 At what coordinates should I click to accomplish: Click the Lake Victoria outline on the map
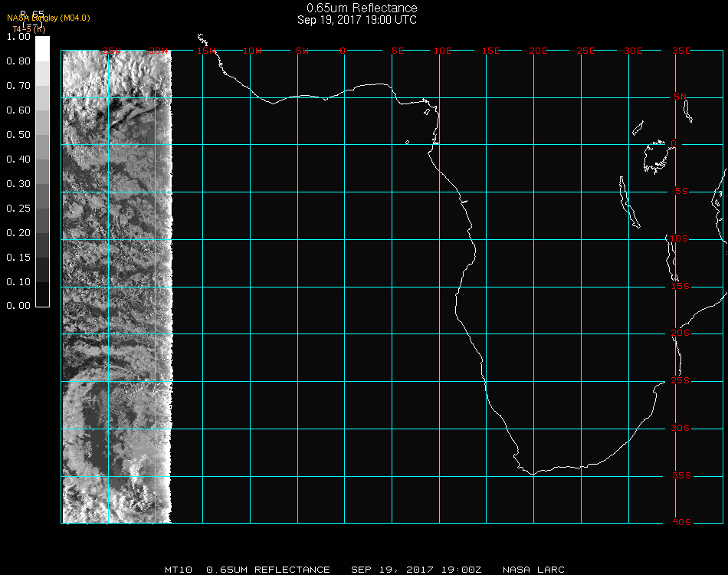click(656, 156)
